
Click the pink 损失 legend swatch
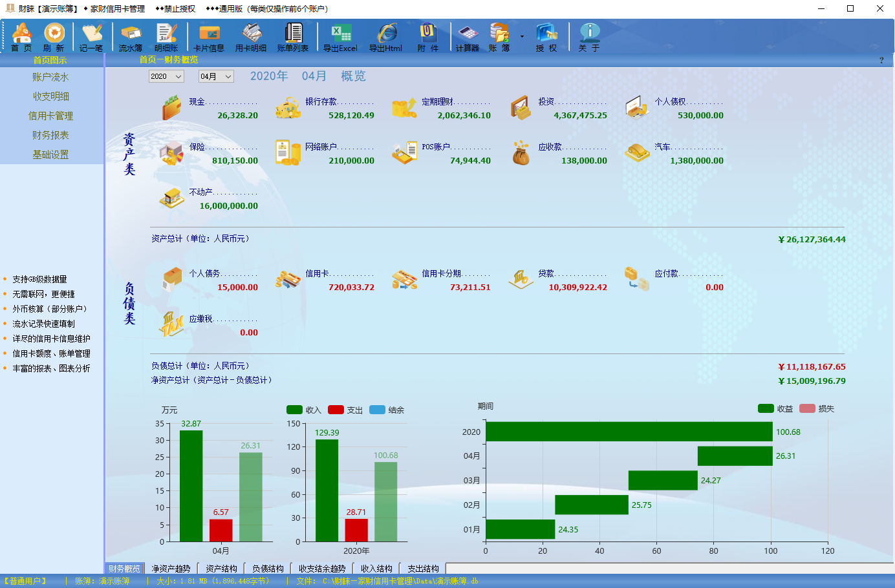tap(807, 408)
